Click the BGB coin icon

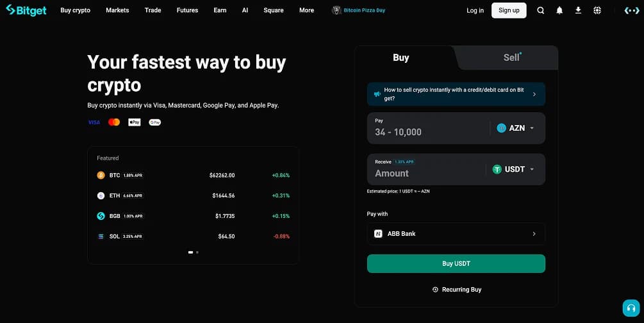coord(101,216)
